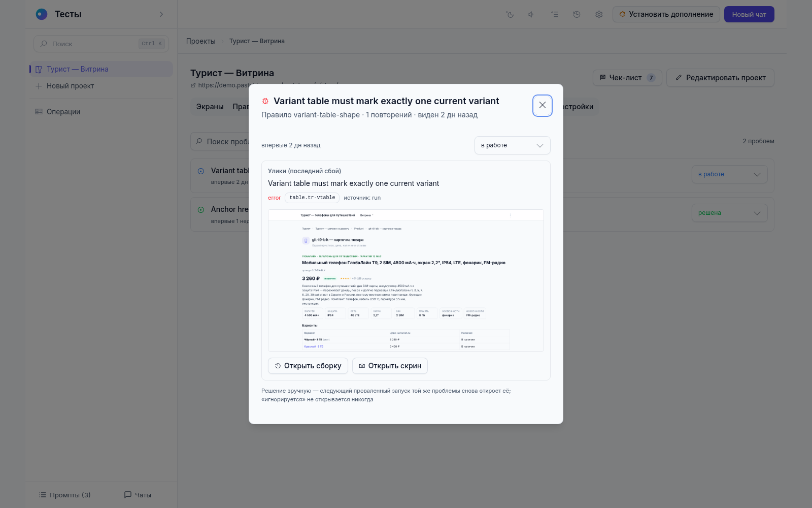
Task: Click the plus icon beside 'Новый проект'
Action: pyautogui.click(x=39, y=86)
